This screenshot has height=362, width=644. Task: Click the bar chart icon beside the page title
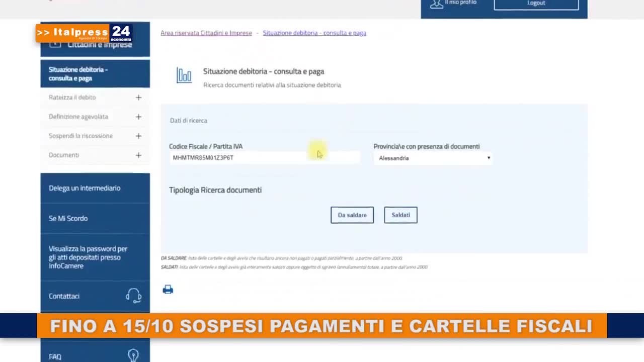click(184, 76)
